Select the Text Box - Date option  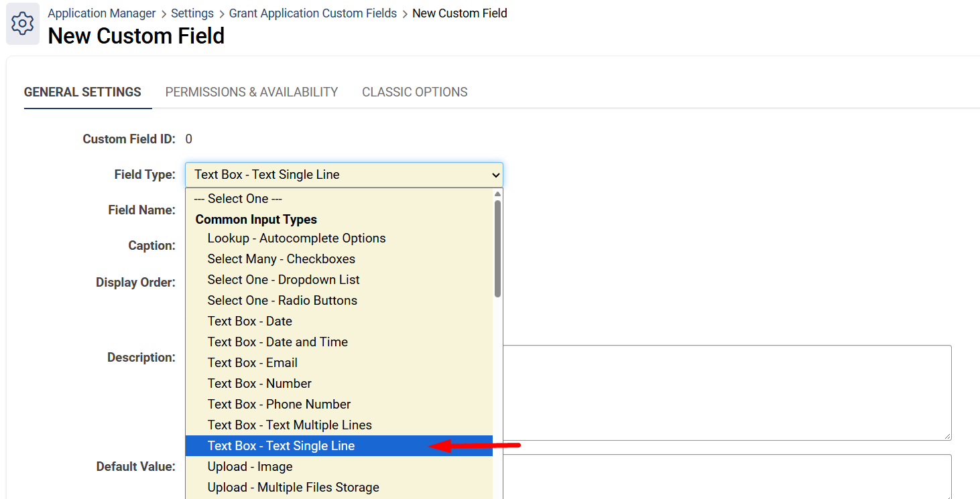point(339,322)
